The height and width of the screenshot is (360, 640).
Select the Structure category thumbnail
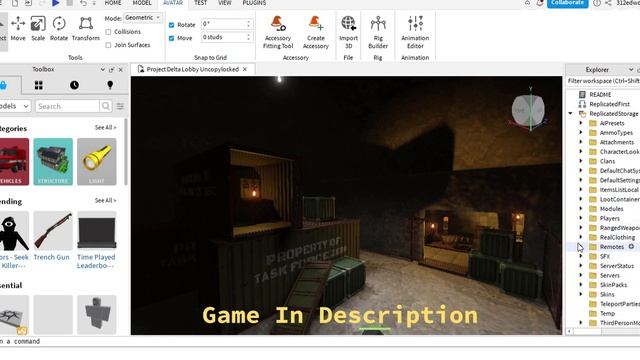click(x=53, y=162)
